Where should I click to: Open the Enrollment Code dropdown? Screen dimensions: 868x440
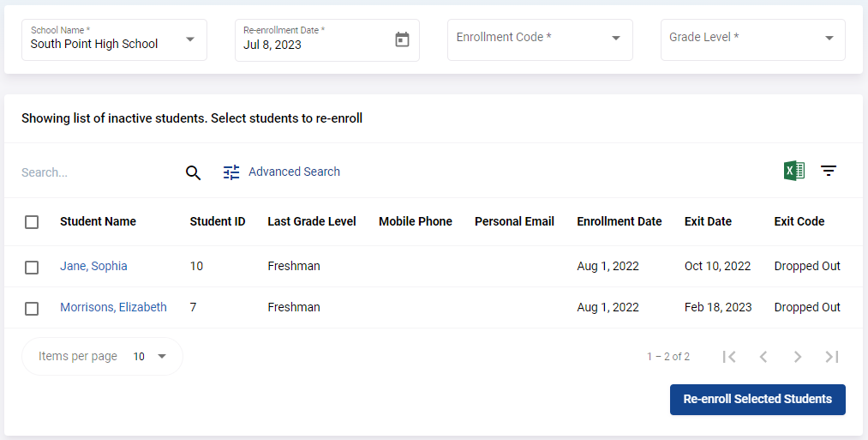(540, 40)
